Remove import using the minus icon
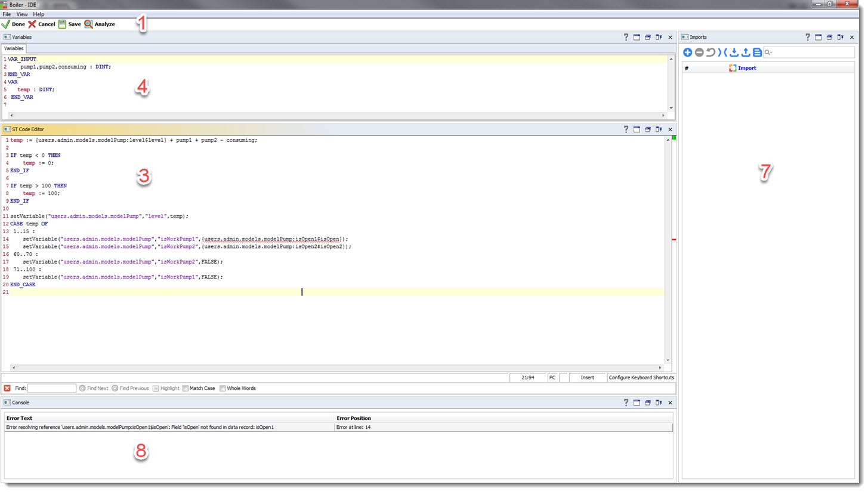Screen dimensions: 868x492 tap(699, 52)
